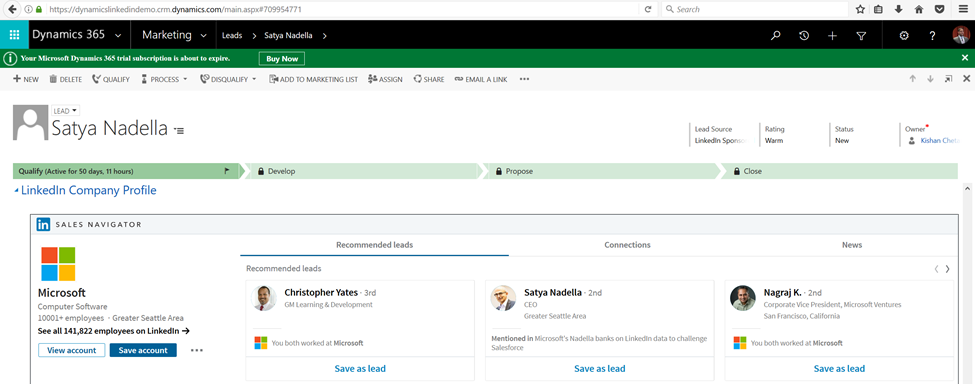Select the Propose process stage

(603, 171)
